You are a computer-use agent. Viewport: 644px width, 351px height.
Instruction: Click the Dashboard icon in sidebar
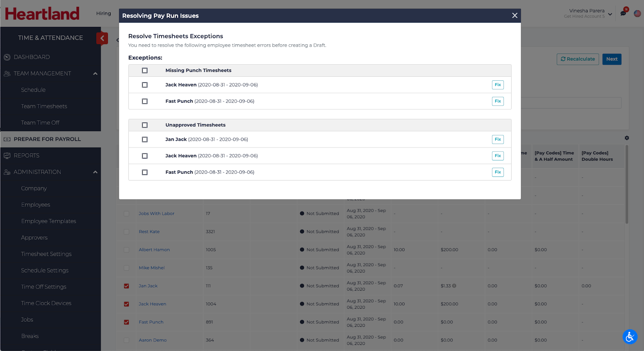[7, 57]
